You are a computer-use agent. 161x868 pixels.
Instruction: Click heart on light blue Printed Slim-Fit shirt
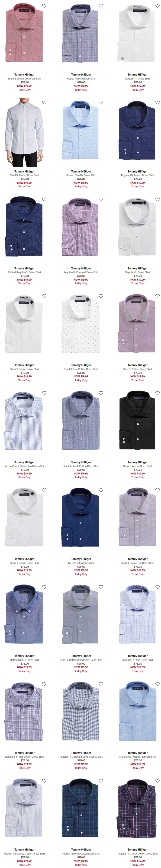pos(101,103)
